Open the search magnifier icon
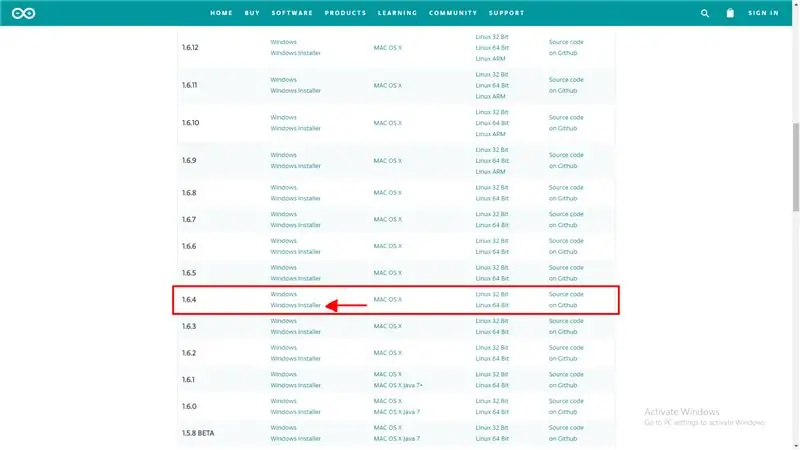This screenshot has height=450, width=800. coord(705,13)
